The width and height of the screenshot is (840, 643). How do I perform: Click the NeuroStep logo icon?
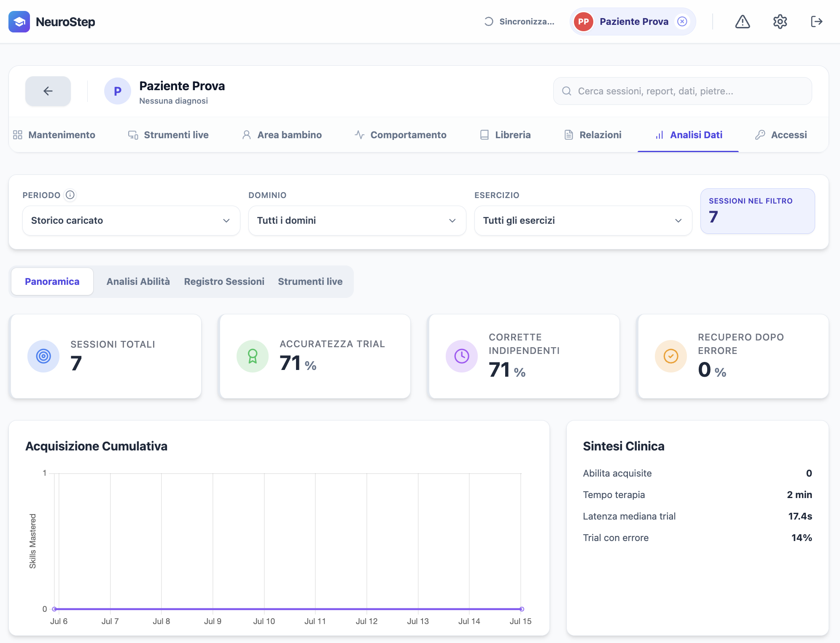pos(19,21)
